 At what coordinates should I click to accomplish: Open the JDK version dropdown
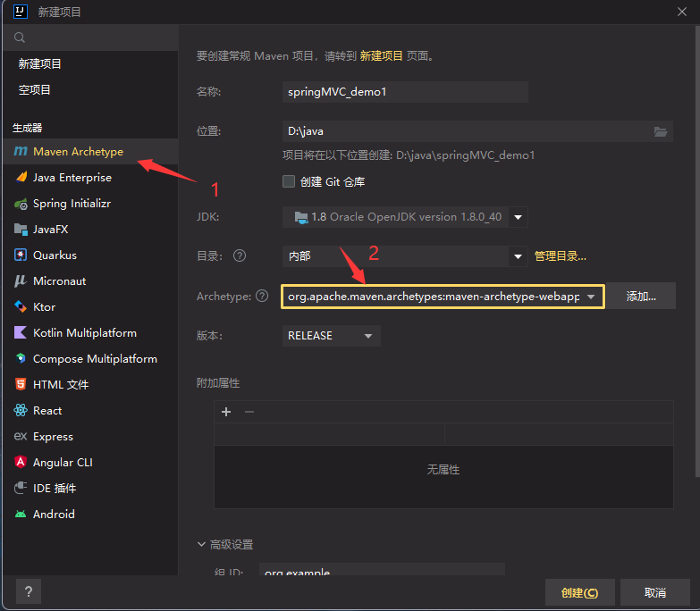pyautogui.click(x=518, y=217)
